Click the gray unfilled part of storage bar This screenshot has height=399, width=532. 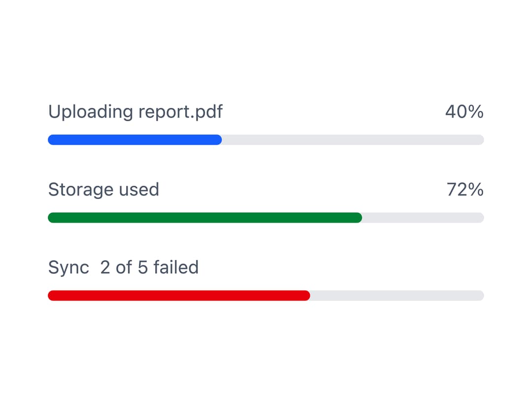click(x=423, y=218)
